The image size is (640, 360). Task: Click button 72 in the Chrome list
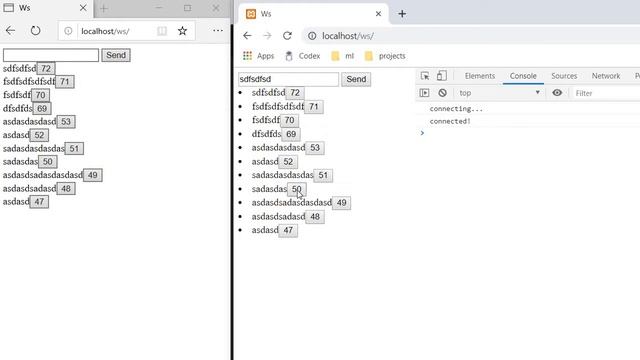(x=295, y=93)
